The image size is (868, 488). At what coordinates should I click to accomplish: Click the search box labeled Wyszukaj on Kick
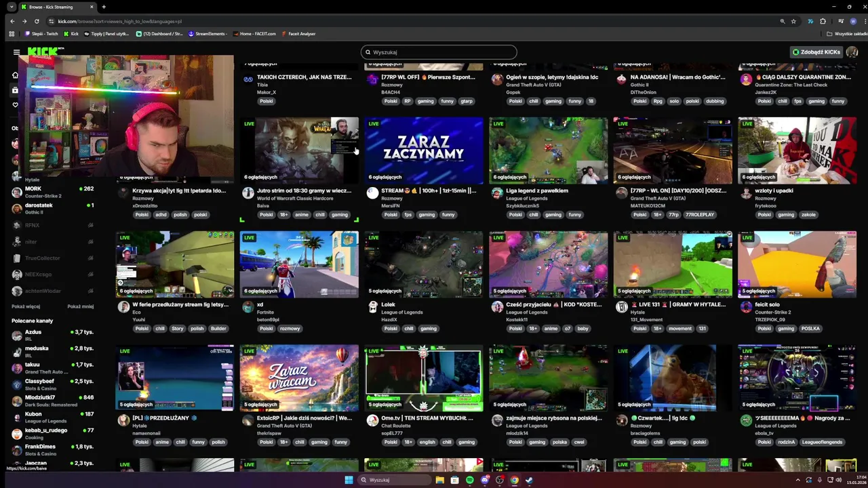439,52
